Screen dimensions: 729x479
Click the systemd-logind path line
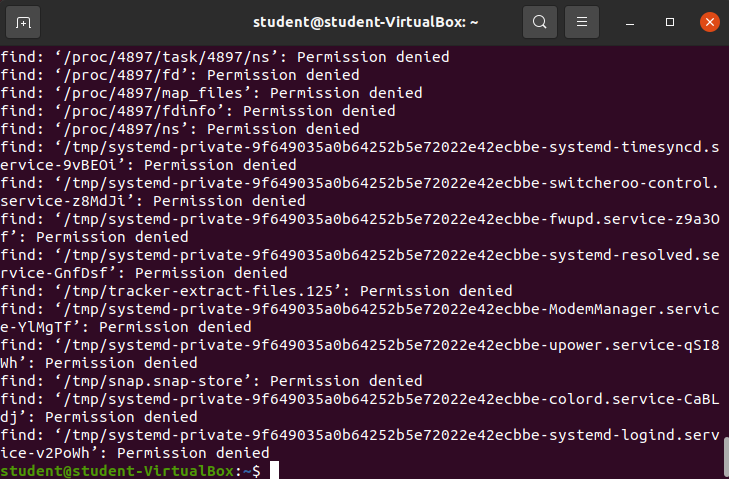tap(360, 435)
